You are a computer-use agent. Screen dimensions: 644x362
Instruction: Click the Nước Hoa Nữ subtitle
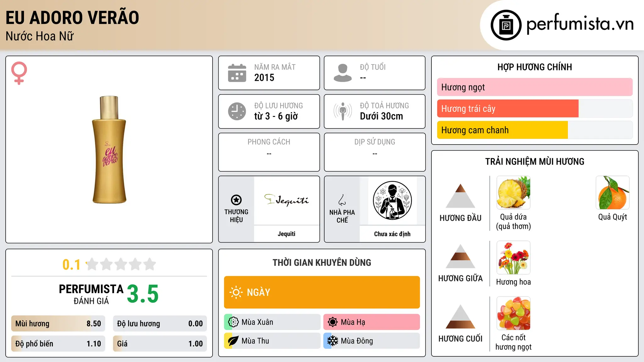click(40, 36)
